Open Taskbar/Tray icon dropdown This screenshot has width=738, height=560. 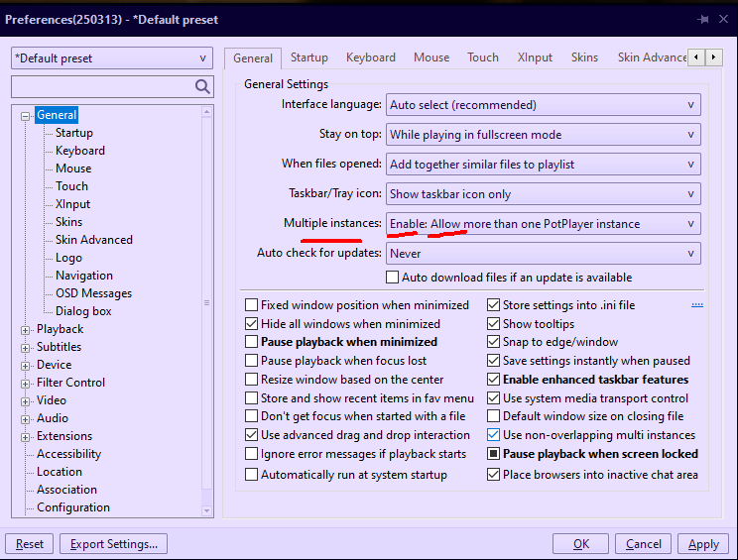click(x=544, y=193)
